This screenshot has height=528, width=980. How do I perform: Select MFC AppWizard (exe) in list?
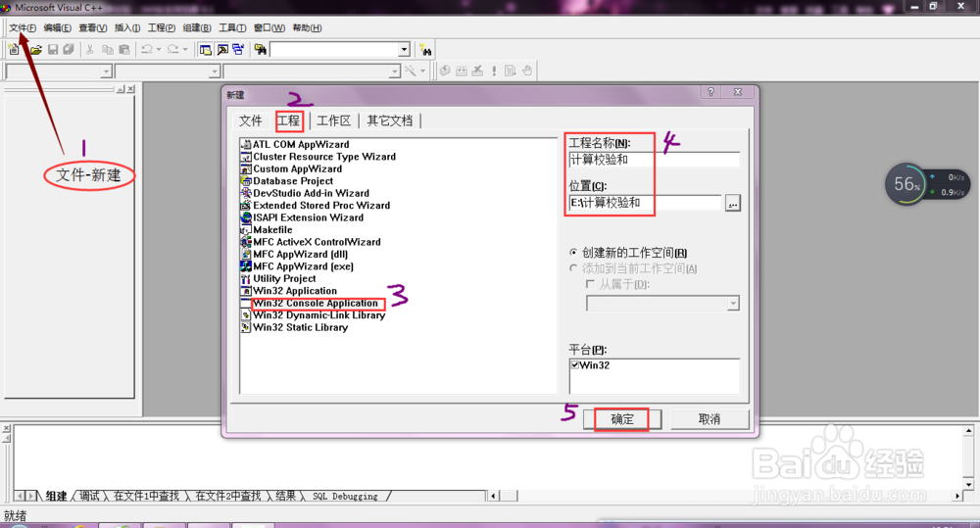[x=298, y=266]
